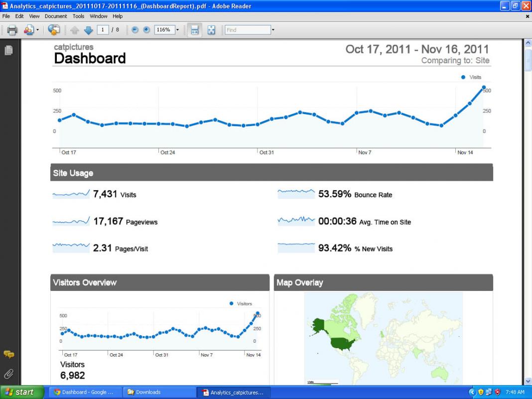The width and height of the screenshot is (532, 399).
Task: Expand the collaborate dropdown arrow
Action: [x=37, y=30]
